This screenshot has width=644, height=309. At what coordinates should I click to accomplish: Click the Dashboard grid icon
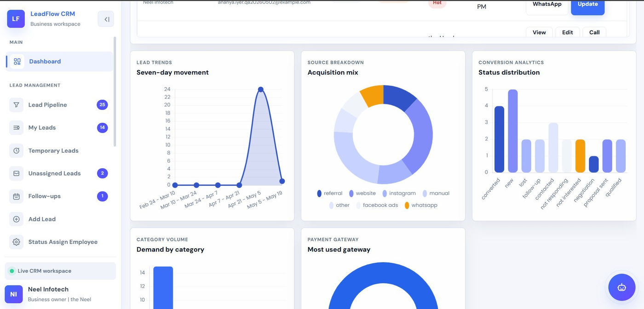pyautogui.click(x=17, y=62)
